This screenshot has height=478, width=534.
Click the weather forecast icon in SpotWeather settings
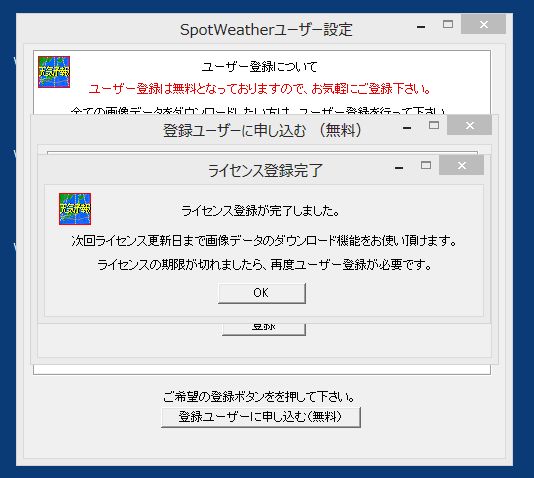54,72
